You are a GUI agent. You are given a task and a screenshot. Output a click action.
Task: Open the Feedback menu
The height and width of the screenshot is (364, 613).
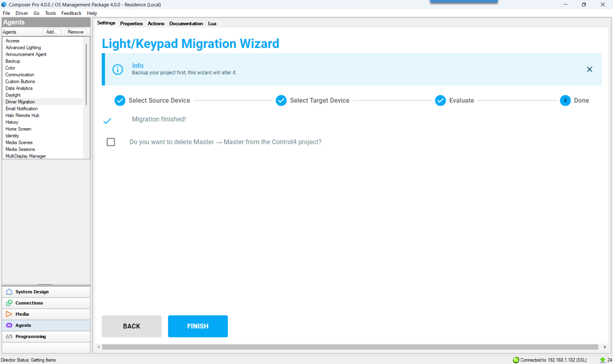point(71,13)
